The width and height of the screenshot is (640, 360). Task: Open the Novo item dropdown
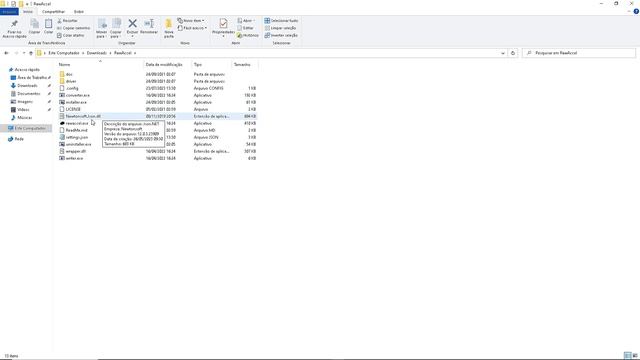point(191,20)
